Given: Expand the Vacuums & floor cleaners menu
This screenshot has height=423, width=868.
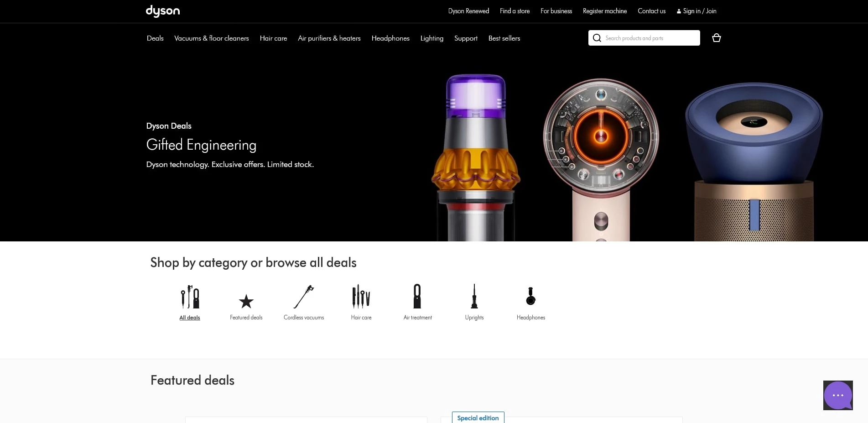Looking at the screenshot, I should tap(212, 38).
